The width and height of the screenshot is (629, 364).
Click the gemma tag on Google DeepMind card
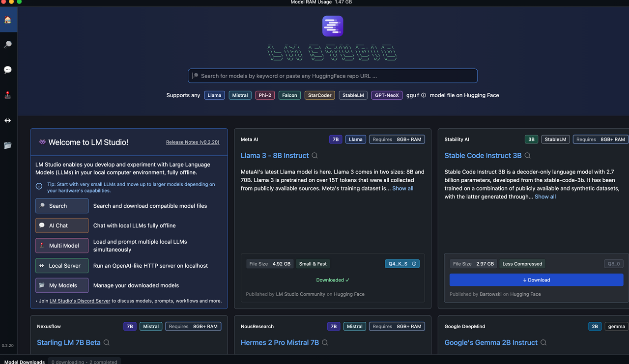617,327
